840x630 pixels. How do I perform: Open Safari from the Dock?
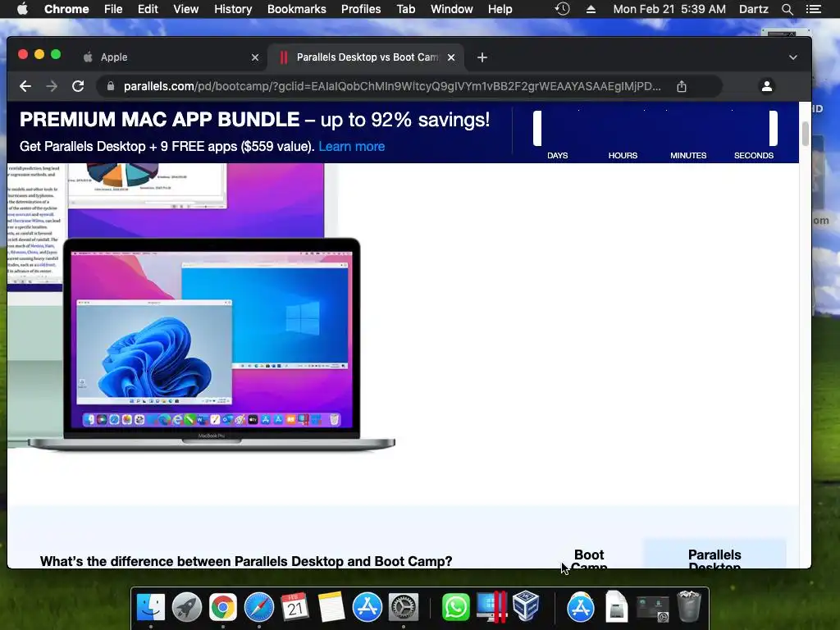[x=258, y=607]
